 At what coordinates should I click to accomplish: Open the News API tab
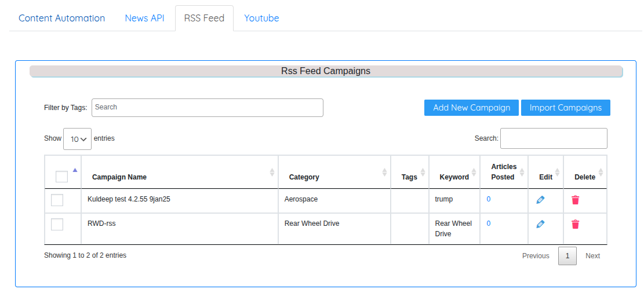(144, 18)
